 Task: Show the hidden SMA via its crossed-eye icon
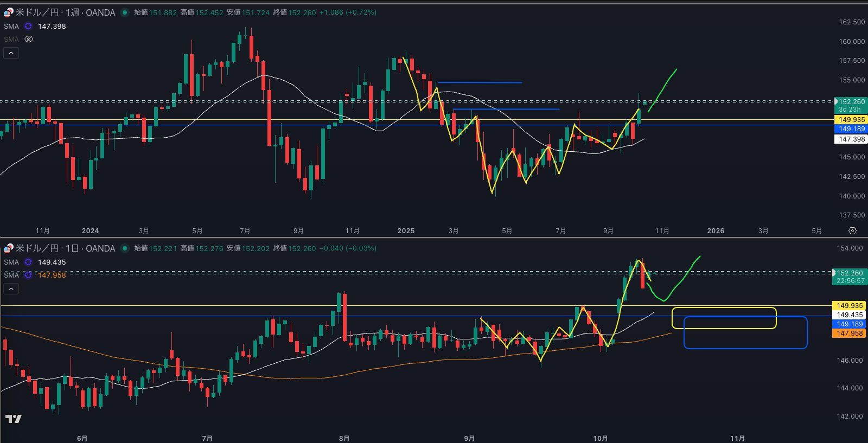tap(29, 39)
